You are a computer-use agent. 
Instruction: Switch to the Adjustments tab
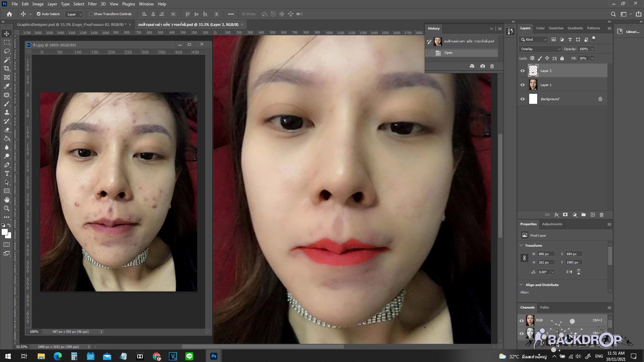coord(552,224)
